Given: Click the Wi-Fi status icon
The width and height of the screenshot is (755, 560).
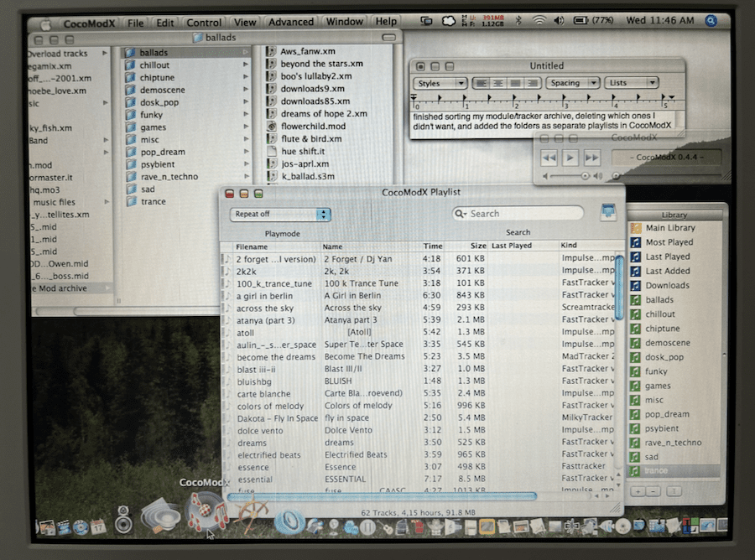Looking at the screenshot, I should click(x=539, y=20).
